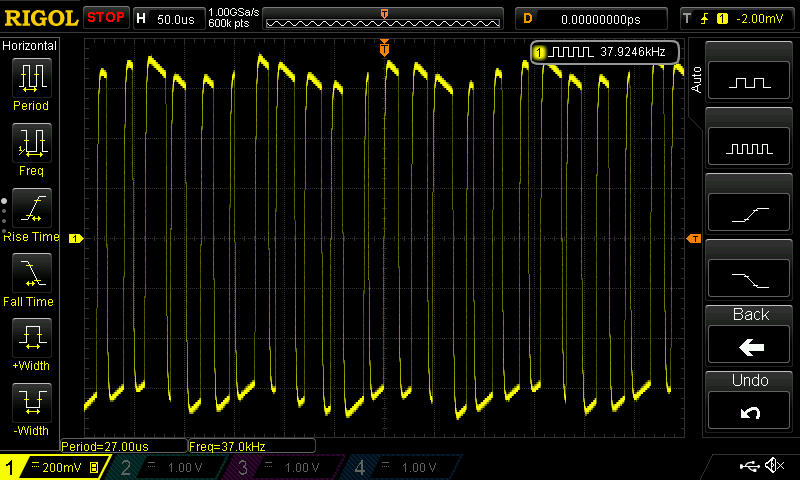Screen dimensions: 800x480
Task: Choose single-cycle auto display option
Action: click(750, 82)
